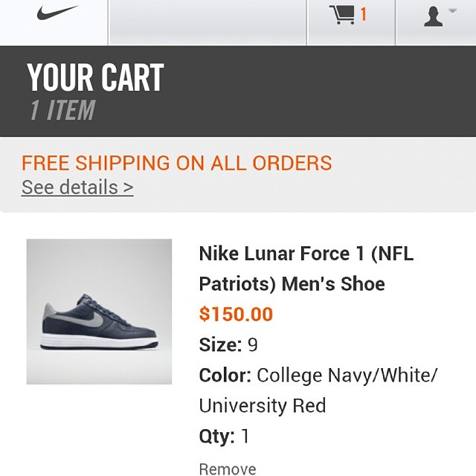476x476 pixels.
Task: Click the Nike swoosh logo
Action: (x=57, y=13)
